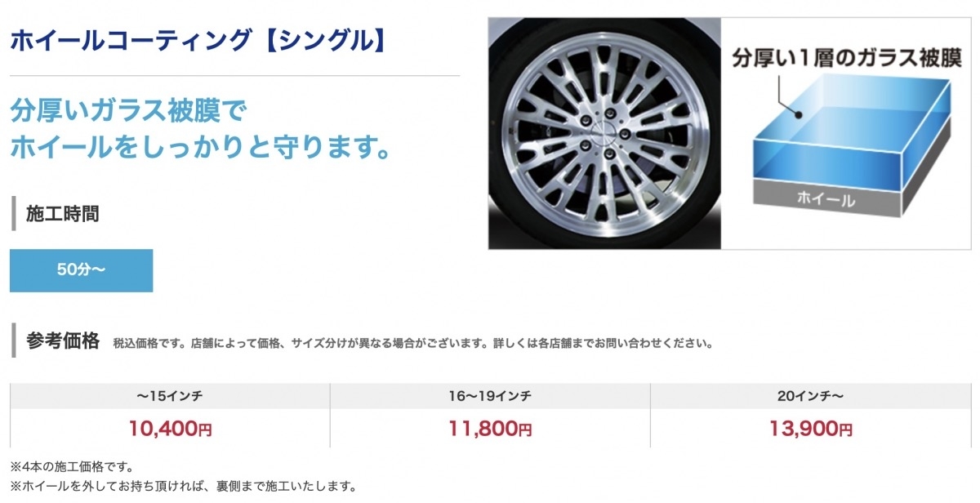Click the 11,800円 price
The image size is (980, 503).
tap(490, 427)
